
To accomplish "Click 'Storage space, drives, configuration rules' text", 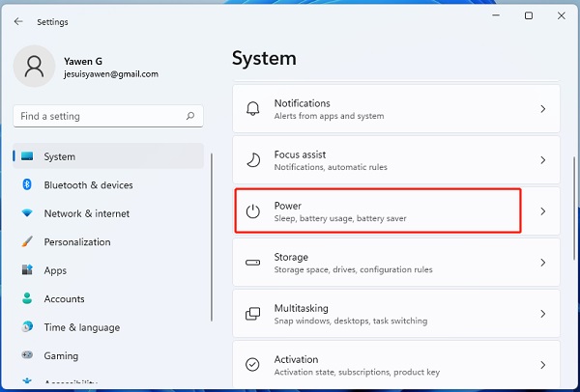I will pos(353,269).
